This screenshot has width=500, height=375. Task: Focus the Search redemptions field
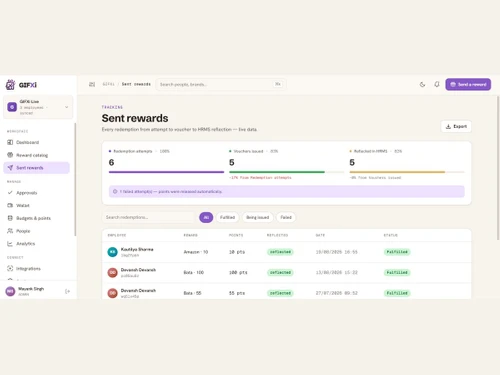pos(149,217)
